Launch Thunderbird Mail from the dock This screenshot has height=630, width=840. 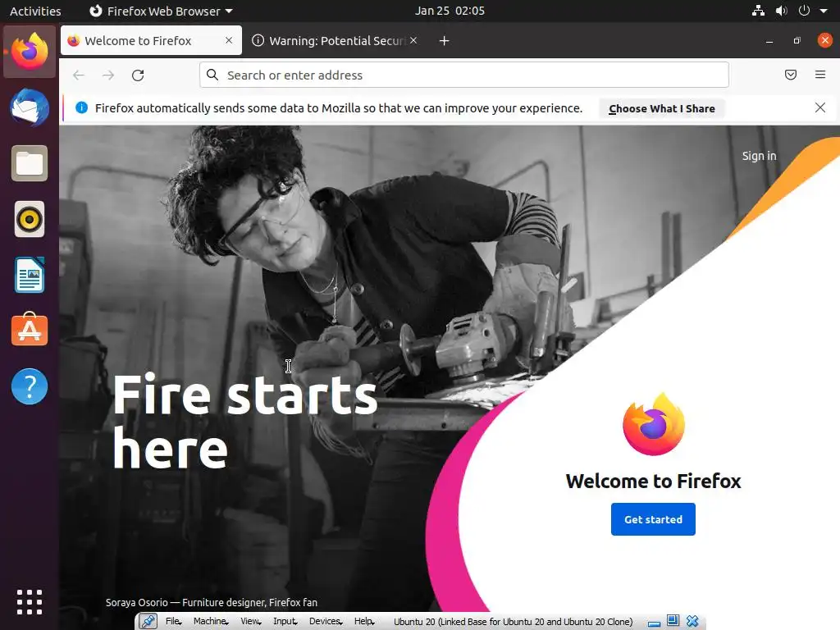click(30, 107)
